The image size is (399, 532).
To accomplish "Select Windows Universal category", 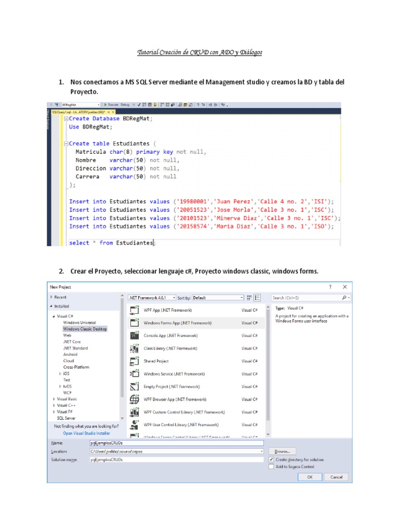I will click(79, 322).
